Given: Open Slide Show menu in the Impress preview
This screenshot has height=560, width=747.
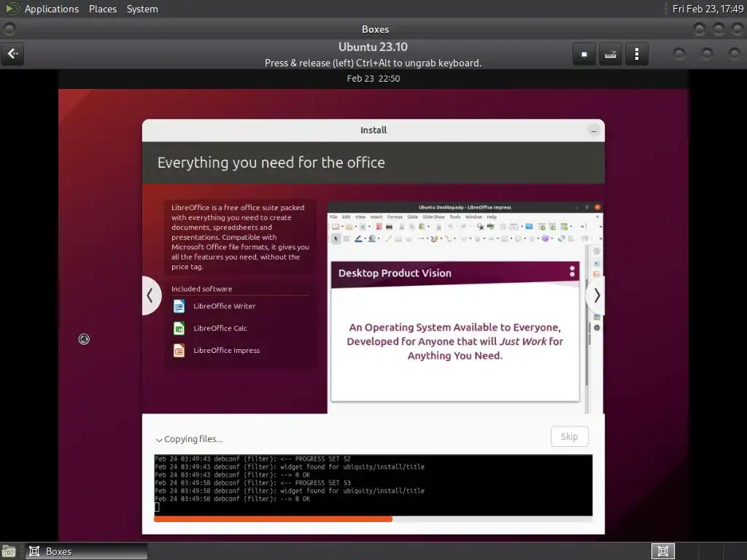Looking at the screenshot, I should click(433, 217).
